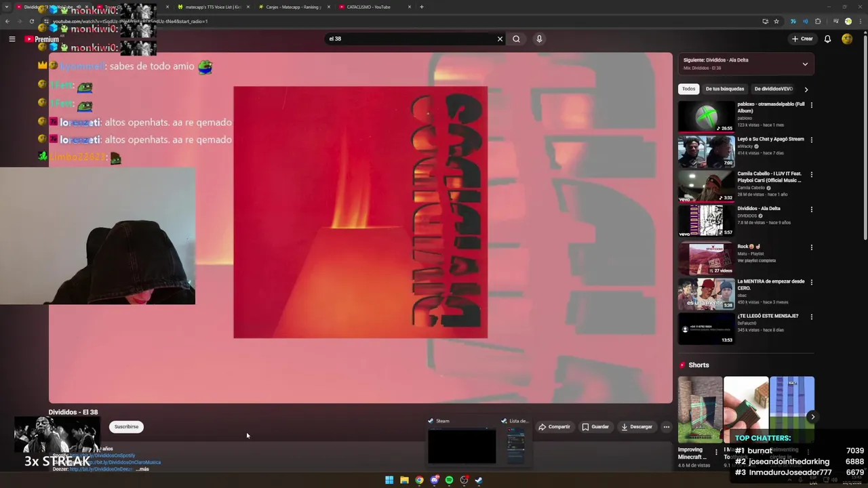Viewport: 868px width, 488px height.
Task: Switch to the "matecapp's TTS Voice List" tab
Action: point(214,7)
